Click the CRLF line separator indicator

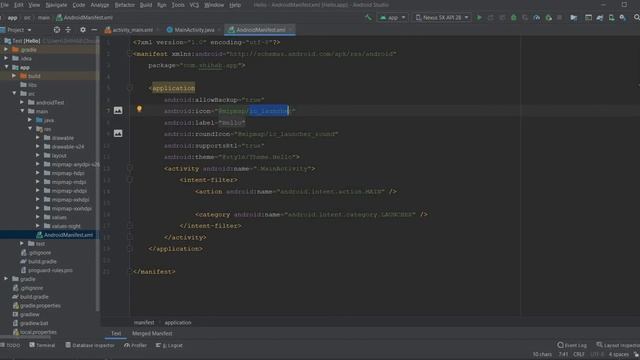578,354
